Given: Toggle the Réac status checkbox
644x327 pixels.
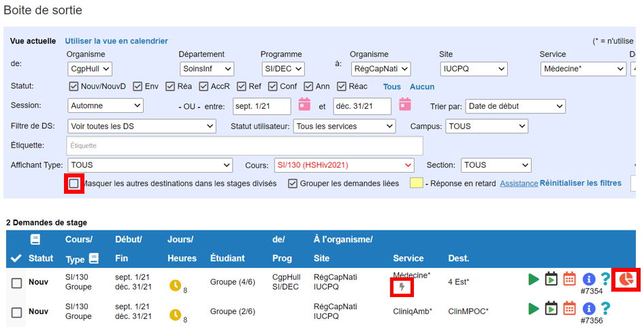Looking at the screenshot, I should click(341, 86).
